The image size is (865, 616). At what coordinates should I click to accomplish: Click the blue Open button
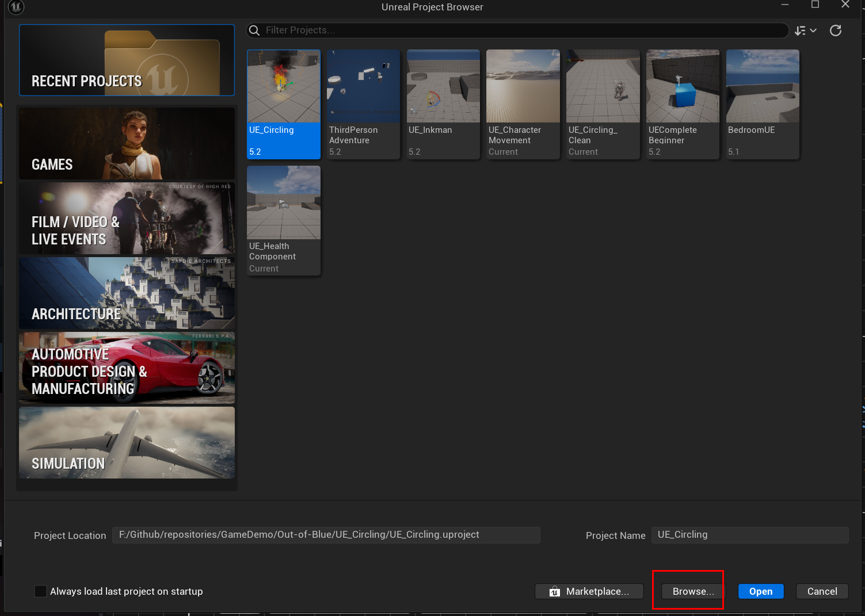click(761, 591)
